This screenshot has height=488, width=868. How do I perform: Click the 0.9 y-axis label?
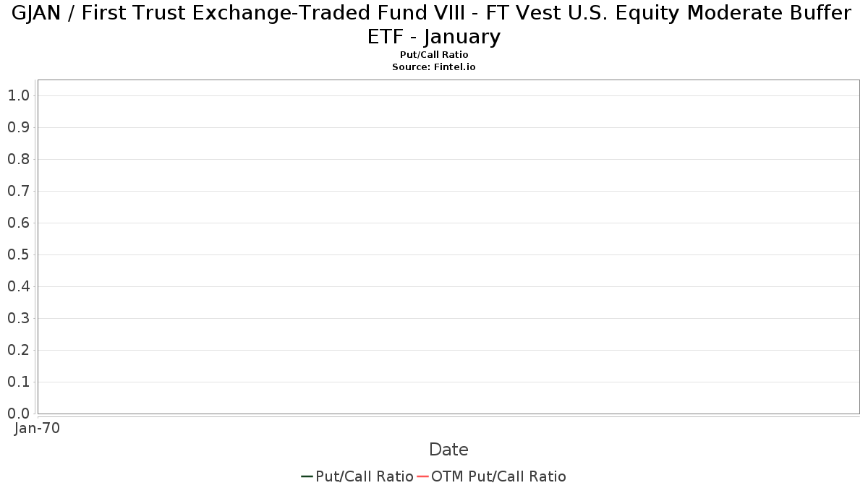[x=18, y=127]
